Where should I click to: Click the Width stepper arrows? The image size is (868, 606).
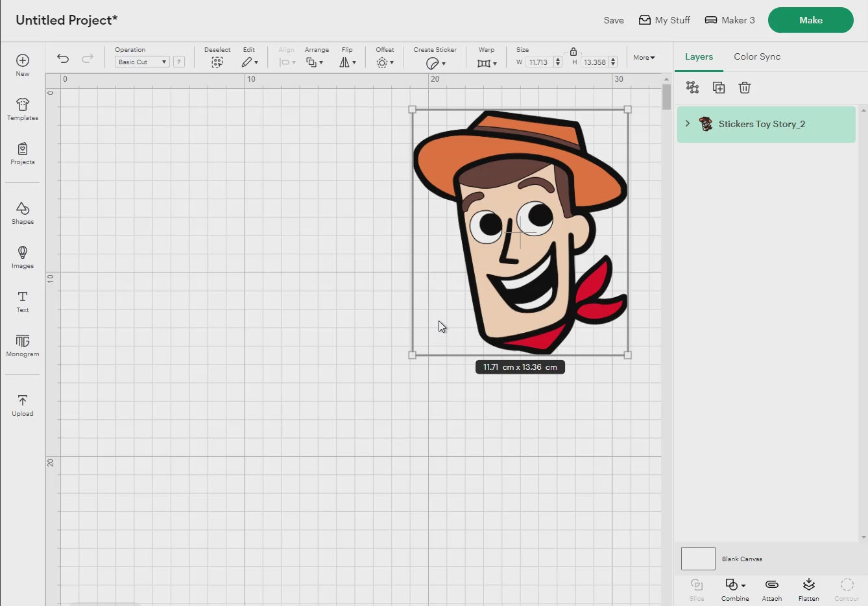click(x=558, y=62)
